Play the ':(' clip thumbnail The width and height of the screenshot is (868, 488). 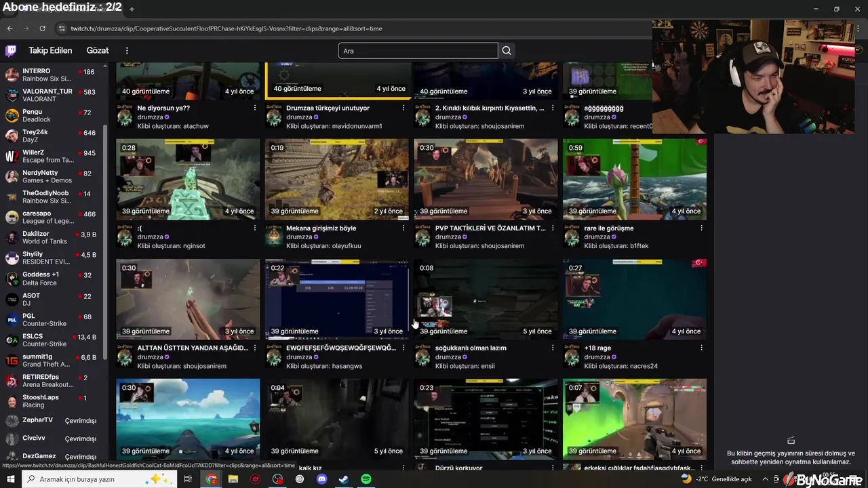click(188, 179)
